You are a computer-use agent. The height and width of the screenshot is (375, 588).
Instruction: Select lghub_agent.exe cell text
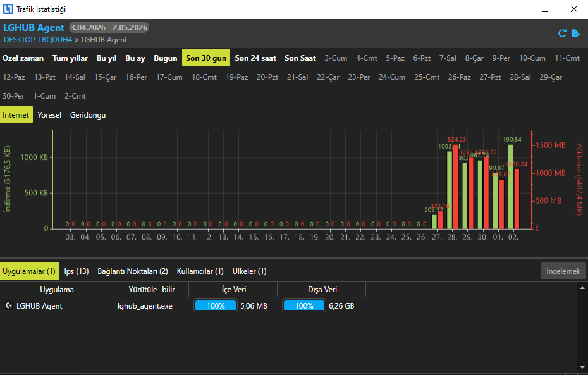coord(145,306)
